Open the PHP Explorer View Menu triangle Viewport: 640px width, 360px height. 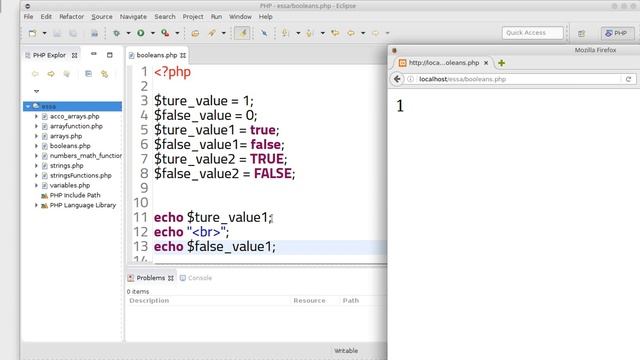coord(36,91)
